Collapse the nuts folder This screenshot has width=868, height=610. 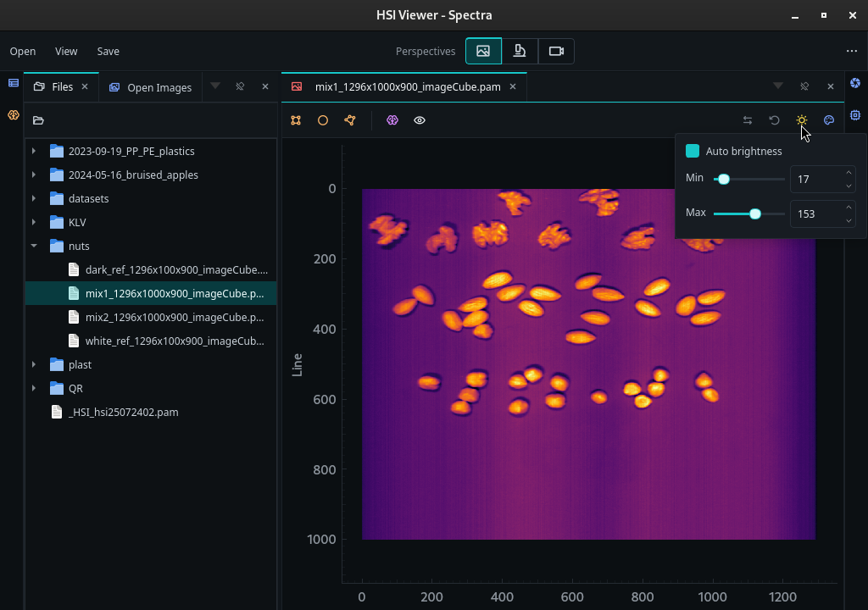(x=34, y=246)
